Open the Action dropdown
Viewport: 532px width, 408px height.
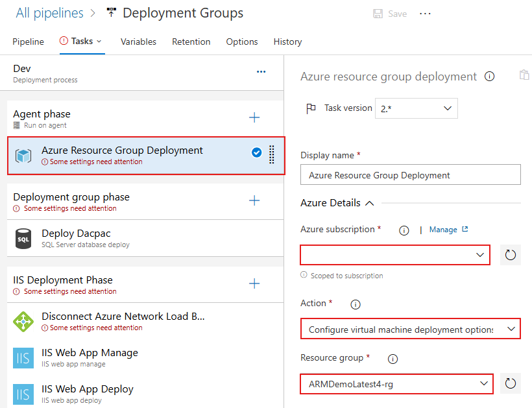point(410,329)
